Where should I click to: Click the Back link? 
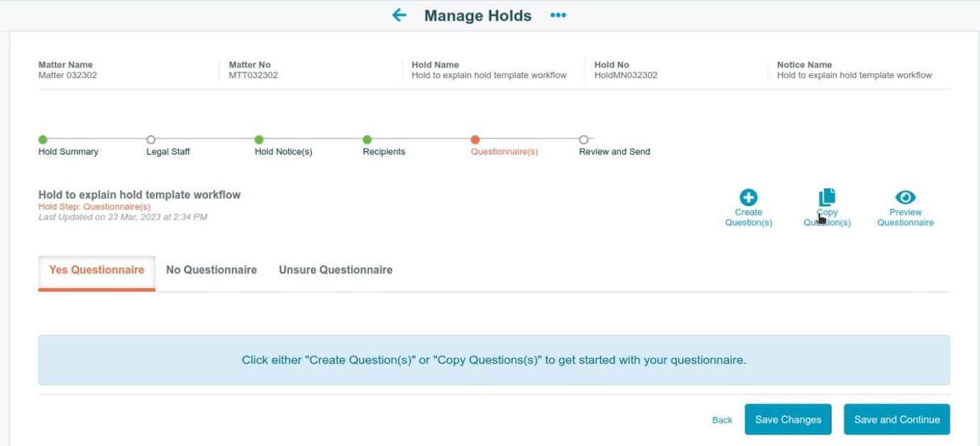point(722,420)
